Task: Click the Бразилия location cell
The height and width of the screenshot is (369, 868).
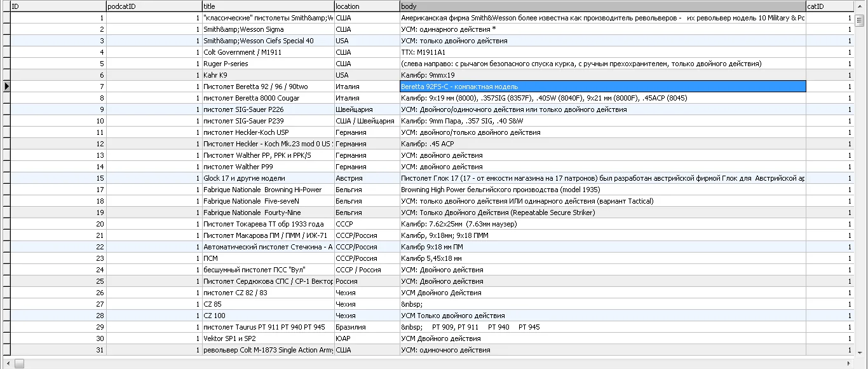Action: click(x=366, y=327)
